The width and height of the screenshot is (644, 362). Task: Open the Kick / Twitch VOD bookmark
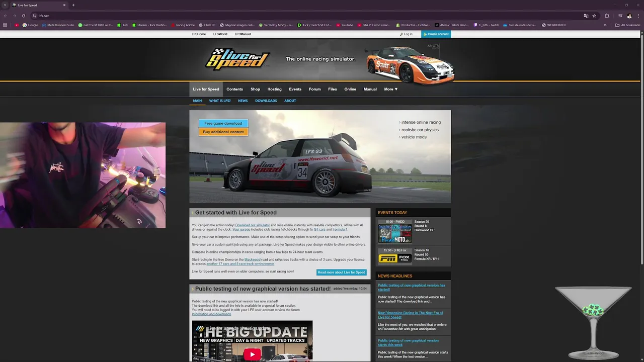(314, 25)
